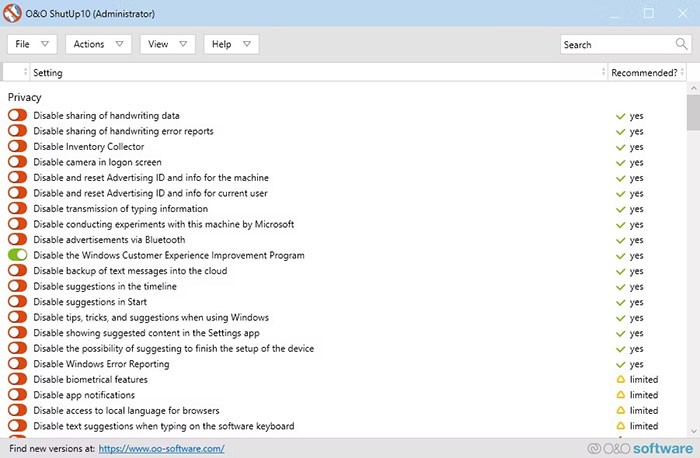700x458 pixels.
Task: Click the green checkmark beside Disable Inventory Collector
Action: (x=621, y=147)
